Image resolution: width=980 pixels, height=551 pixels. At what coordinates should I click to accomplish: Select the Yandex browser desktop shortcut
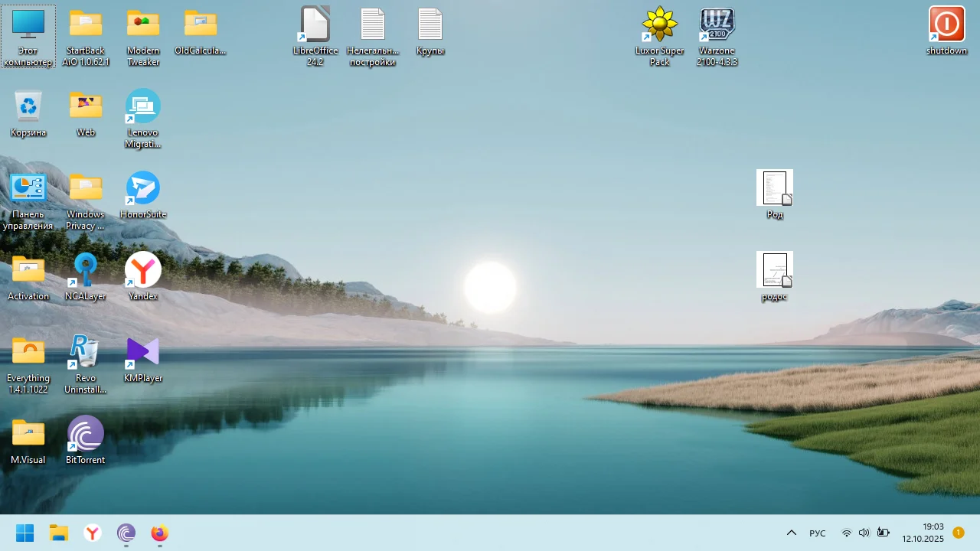tap(143, 277)
